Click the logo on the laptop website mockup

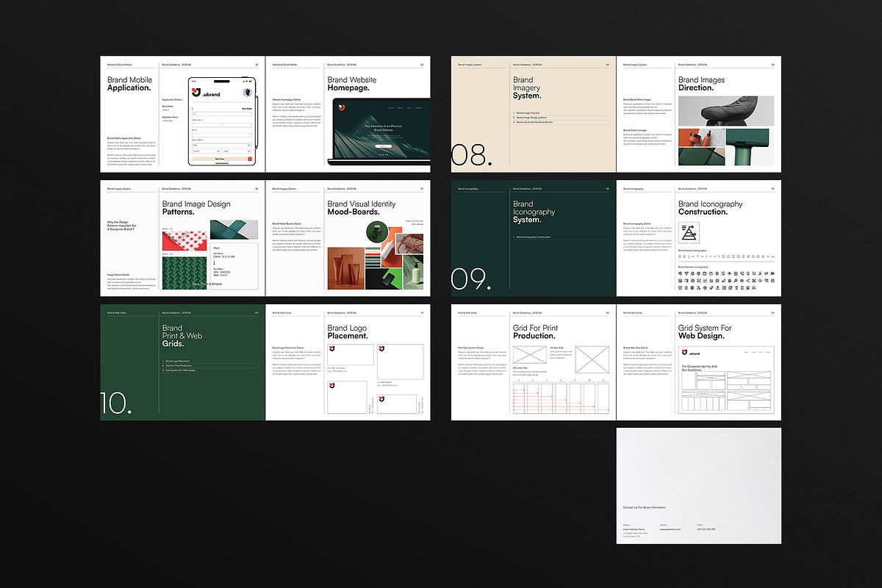[342, 109]
